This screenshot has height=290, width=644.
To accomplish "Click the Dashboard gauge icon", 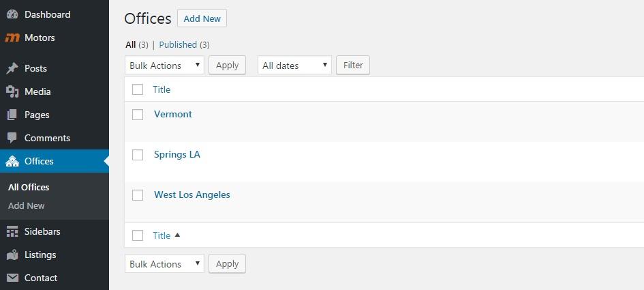I will (x=12, y=14).
